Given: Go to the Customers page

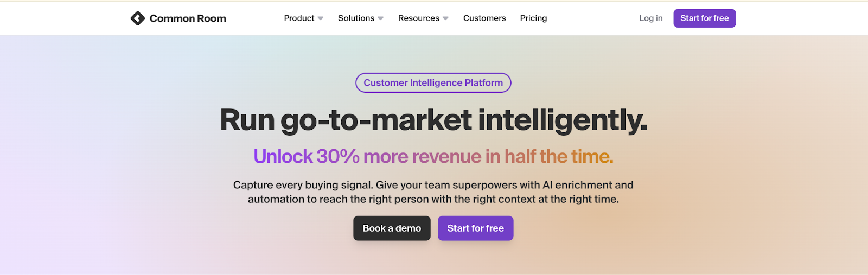Looking at the screenshot, I should (484, 18).
